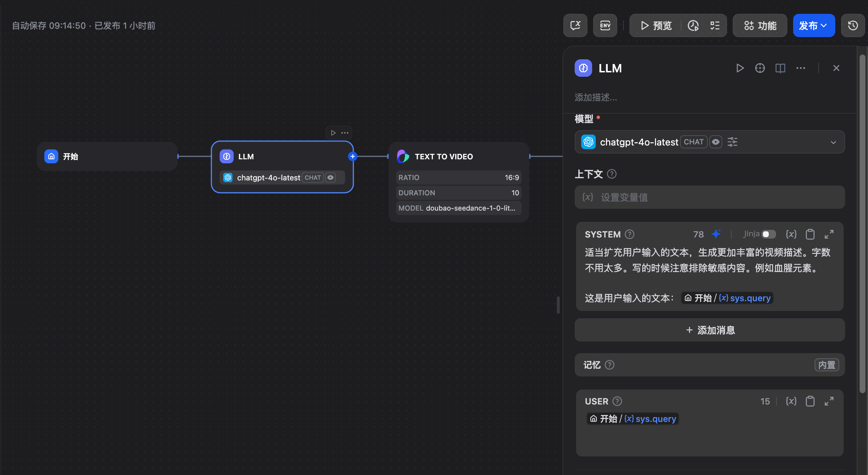Click the right panel vertical scrollbar
Screen dimensions: 868x475
tap(862, 224)
